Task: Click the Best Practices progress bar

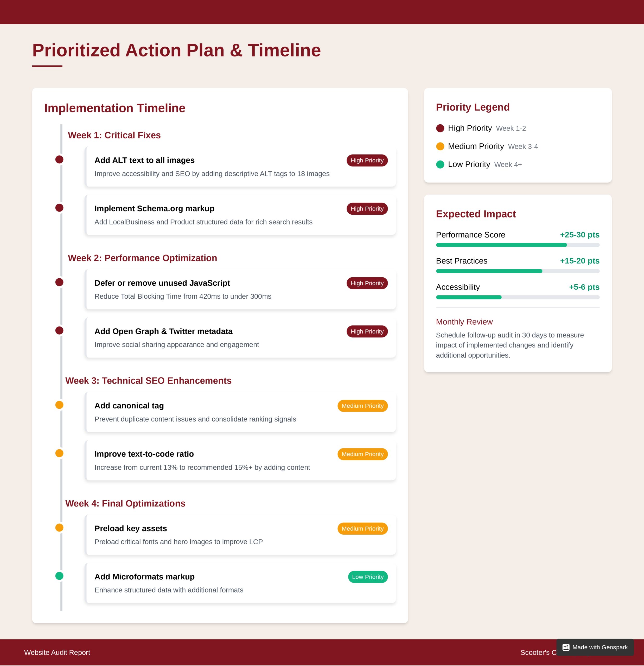Action: click(518, 271)
